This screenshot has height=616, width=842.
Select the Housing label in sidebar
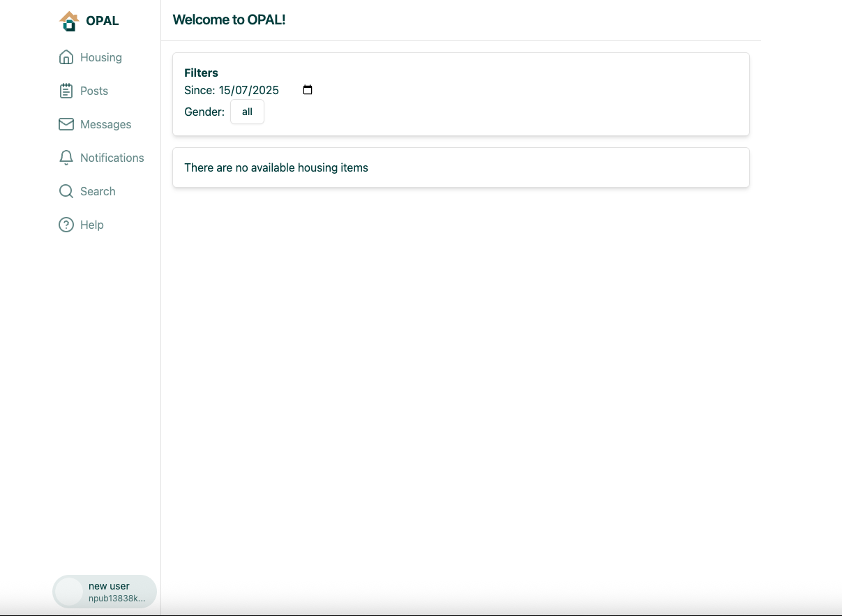101,57
